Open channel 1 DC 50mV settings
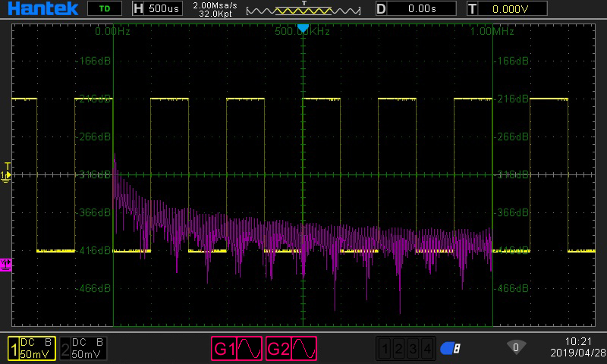 32,348
